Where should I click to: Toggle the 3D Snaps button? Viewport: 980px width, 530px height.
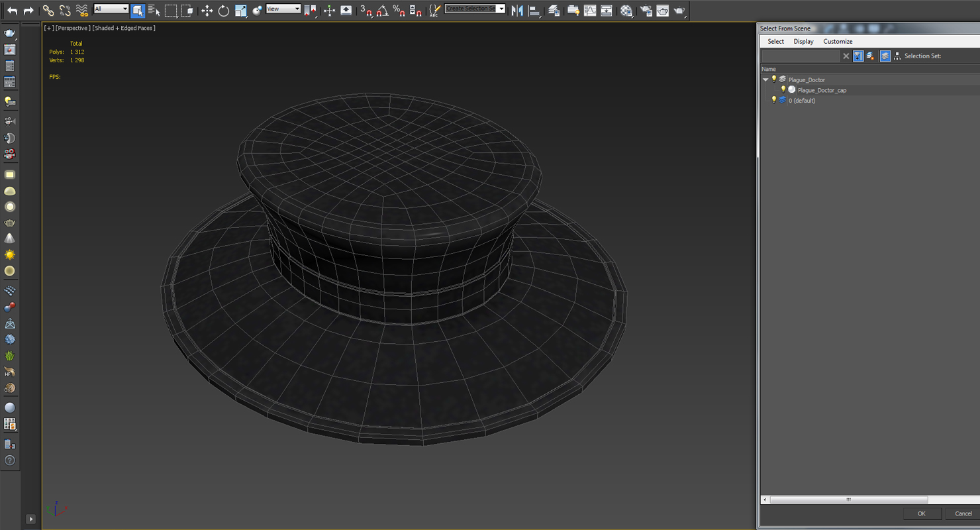tap(366, 11)
